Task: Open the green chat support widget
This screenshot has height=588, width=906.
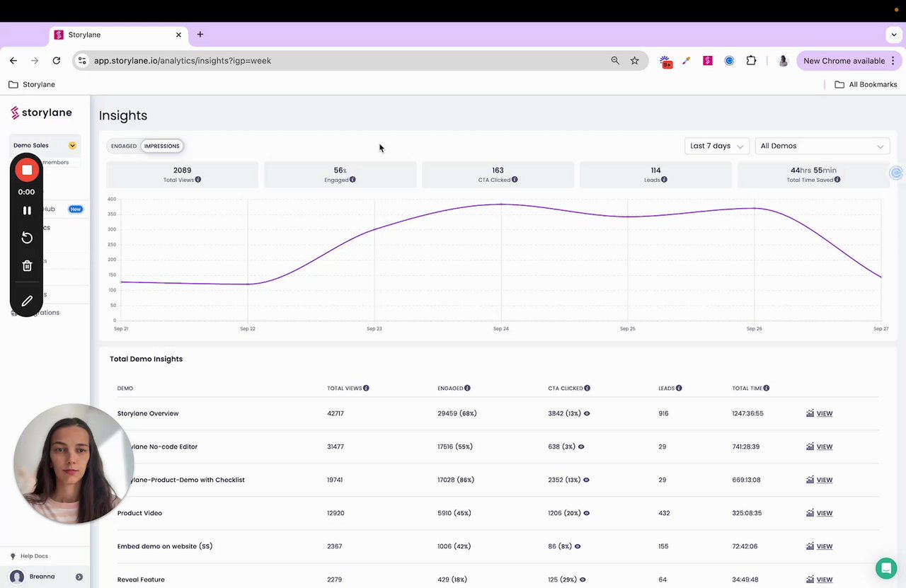Action: [885, 568]
